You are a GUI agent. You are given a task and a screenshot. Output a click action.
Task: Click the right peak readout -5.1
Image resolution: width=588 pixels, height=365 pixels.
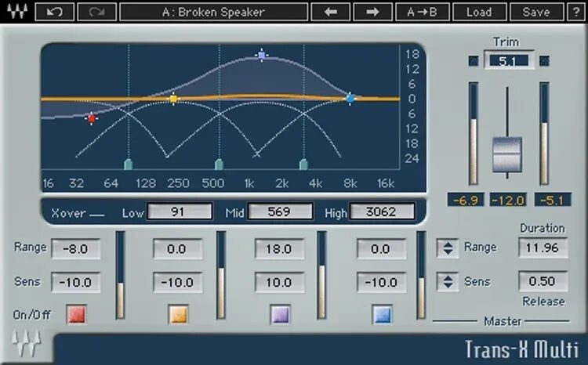click(553, 200)
